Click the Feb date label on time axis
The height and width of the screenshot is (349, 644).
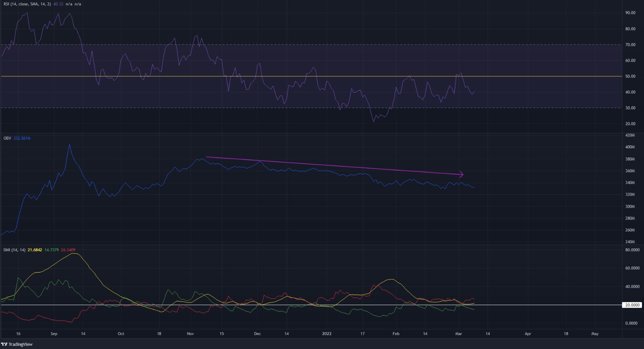pos(396,334)
